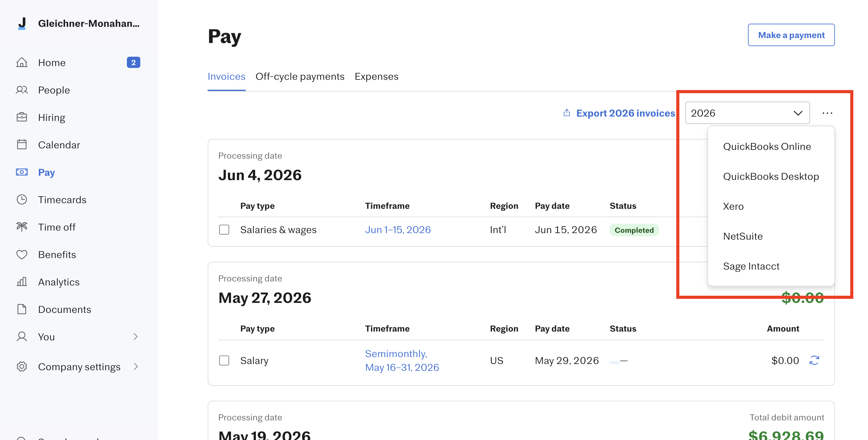Screen dimensions: 868x440
Task: Open the Semimonthly May 16–31, 2026 link
Action: 402,361
